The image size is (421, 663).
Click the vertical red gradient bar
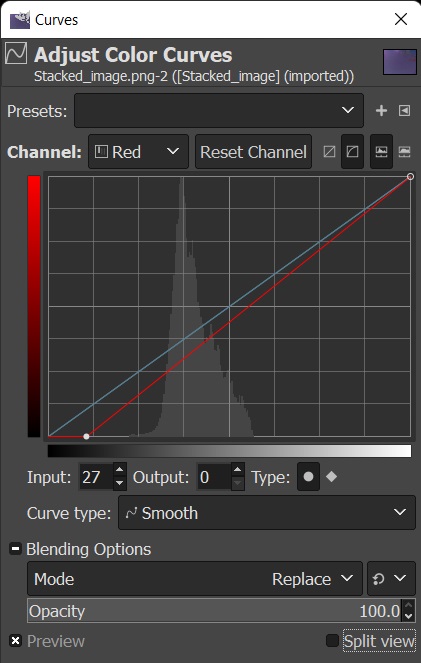[34, 306]
